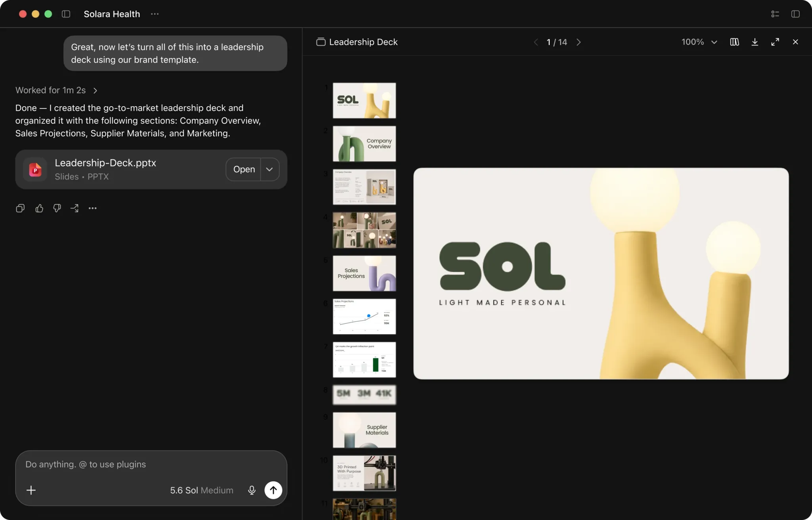The height and width of the screenshot is (520, 812).
Task: Toggle the right side panel icon
Action: [795, 14]
